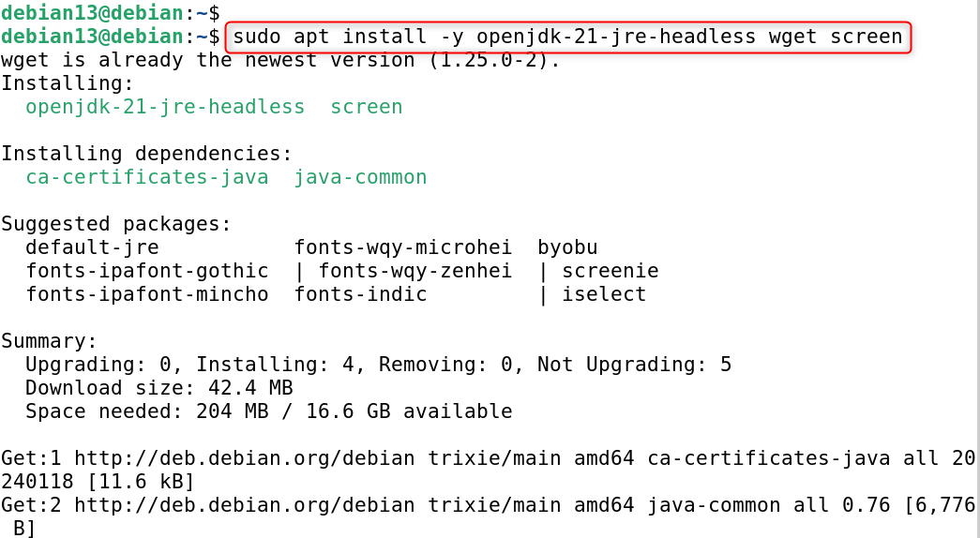Select the green screen package under Installing

(x=367, y=107)
